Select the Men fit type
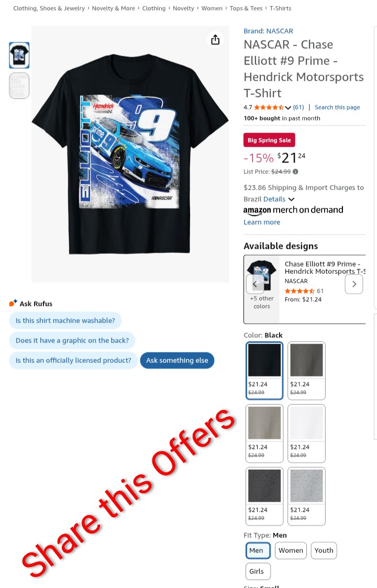This screenshot has height=588, width=377. [258, 550]
